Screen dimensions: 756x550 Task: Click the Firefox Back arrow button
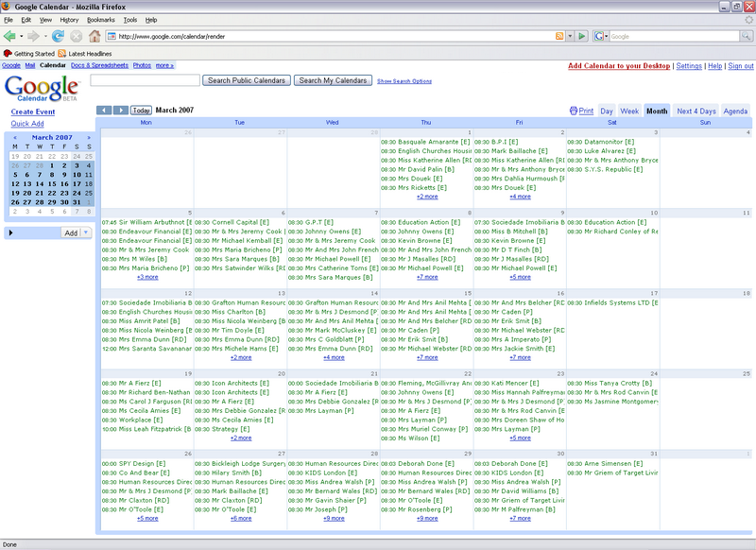[10, 36]
